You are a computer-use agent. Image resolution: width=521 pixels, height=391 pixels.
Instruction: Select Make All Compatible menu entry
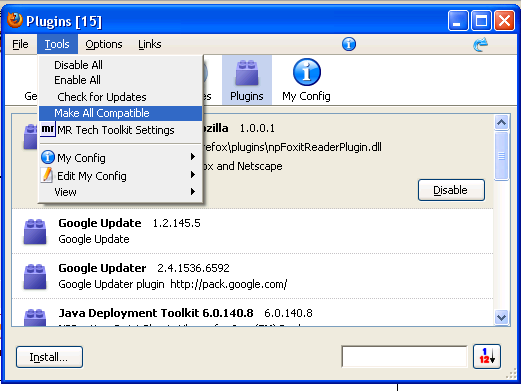tap(120, 113)
